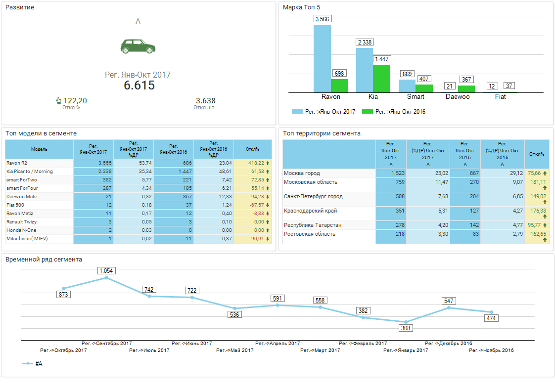Sort models table by Откл% header
The width and height of the screenshot is (555, 392).
pos(252,149)
